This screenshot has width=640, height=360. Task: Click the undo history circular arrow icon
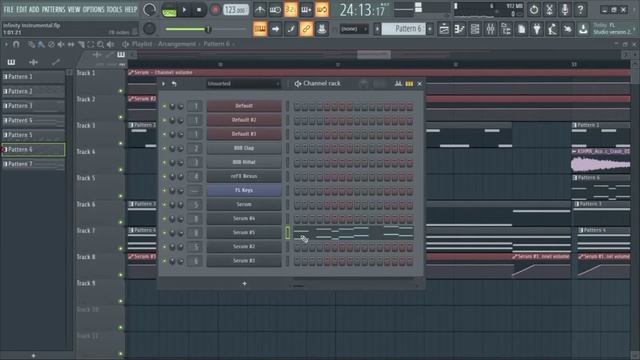click(x=534, y=9)
